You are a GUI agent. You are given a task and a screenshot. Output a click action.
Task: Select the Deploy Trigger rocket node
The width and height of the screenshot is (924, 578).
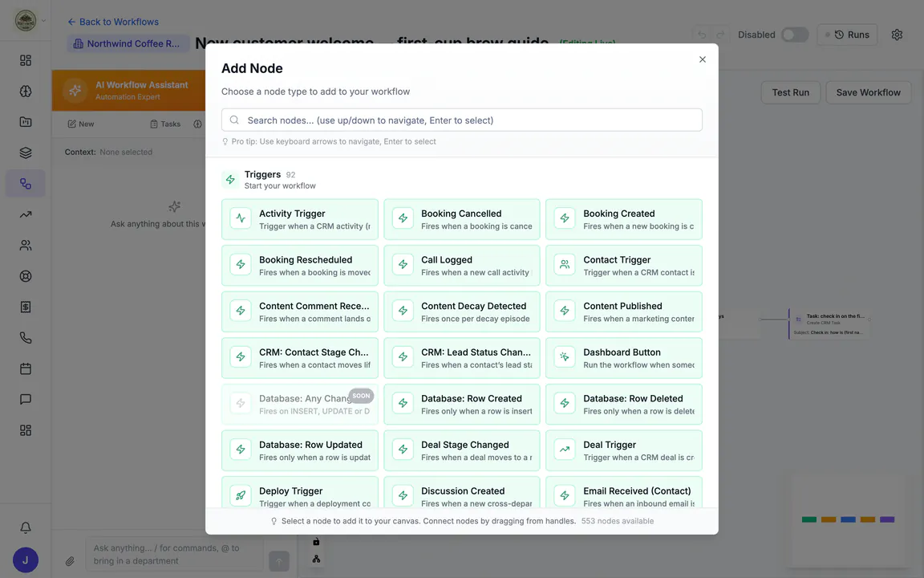tap(300, 492)
